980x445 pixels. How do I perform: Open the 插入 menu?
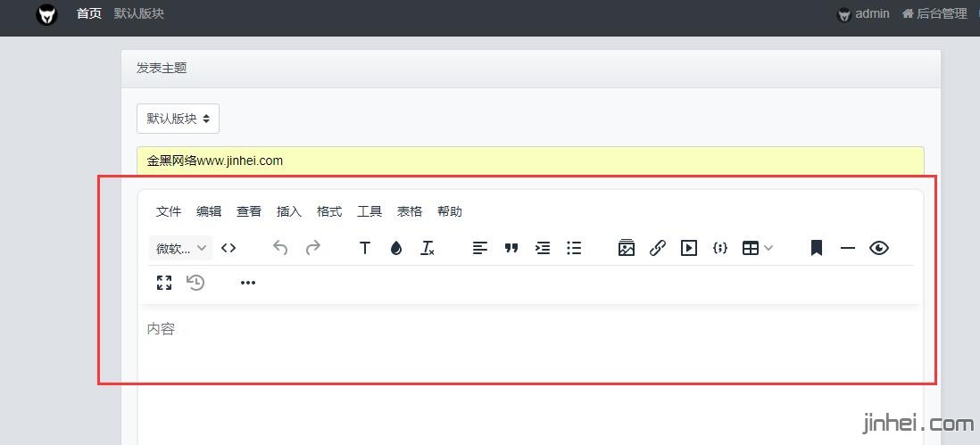click(x=289, y=211)
